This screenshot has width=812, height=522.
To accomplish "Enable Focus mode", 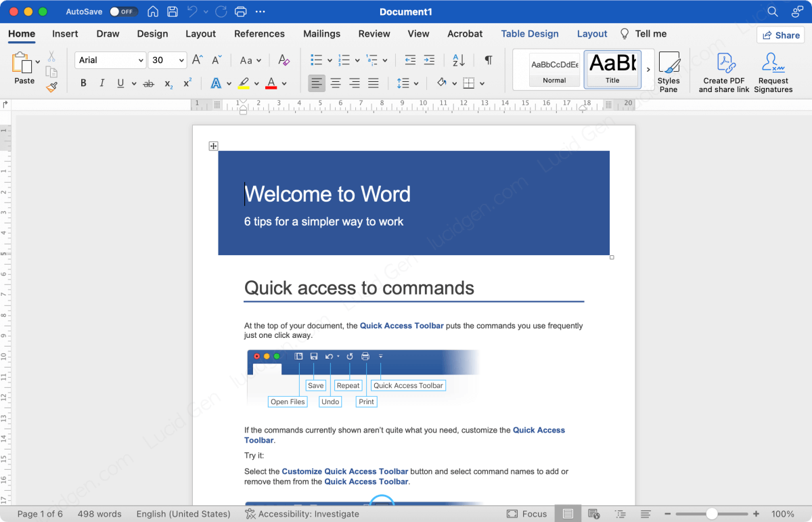I will click(x=527, y=514).
